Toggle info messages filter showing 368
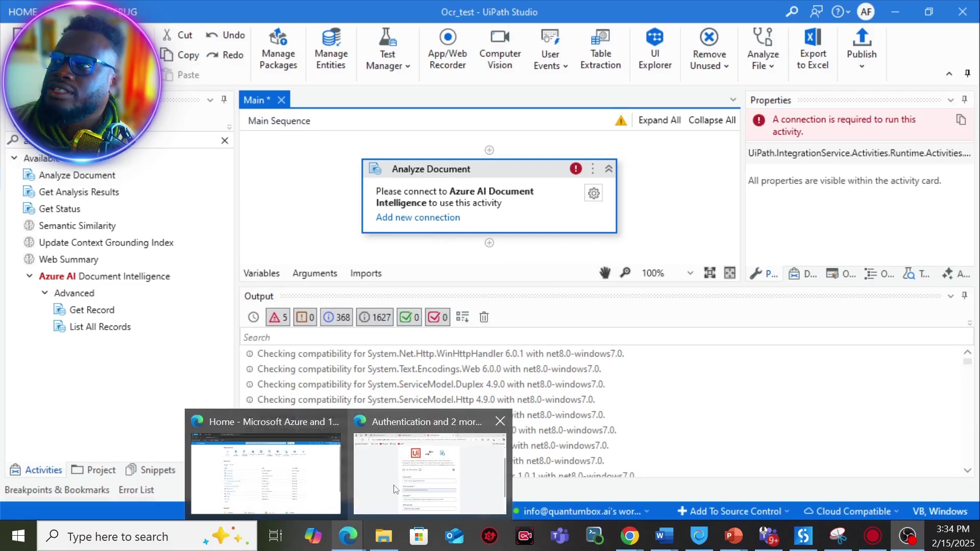This screenshot has height=551, width=980. (x=336, y=317)
